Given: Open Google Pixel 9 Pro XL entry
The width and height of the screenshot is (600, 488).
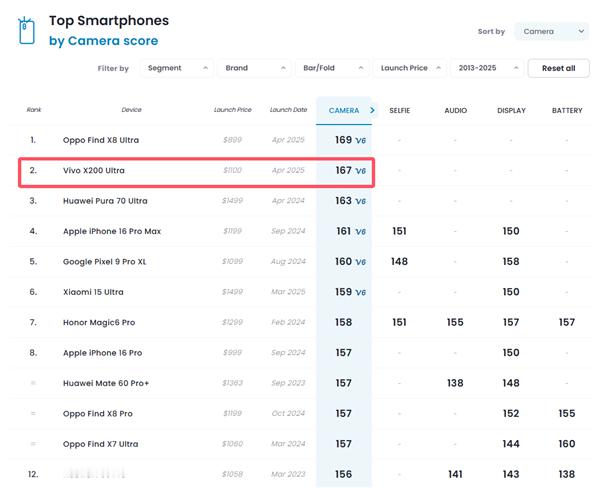Looking at the screenshot, I should 104,261.
